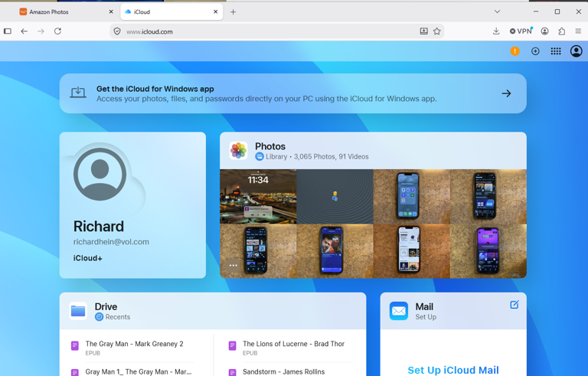Click Get the iCloud for Windows app banner
588x376 pixels.
point(293,93)
